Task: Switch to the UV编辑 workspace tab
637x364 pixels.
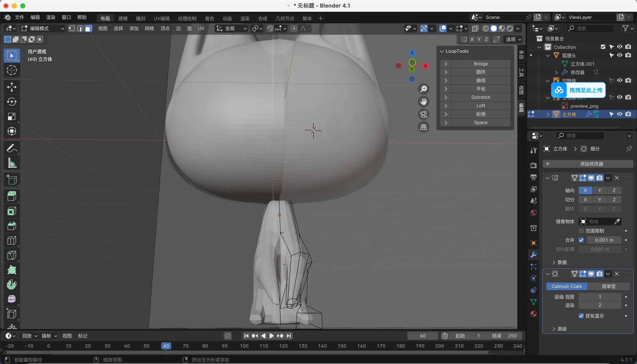Action: 161,19
